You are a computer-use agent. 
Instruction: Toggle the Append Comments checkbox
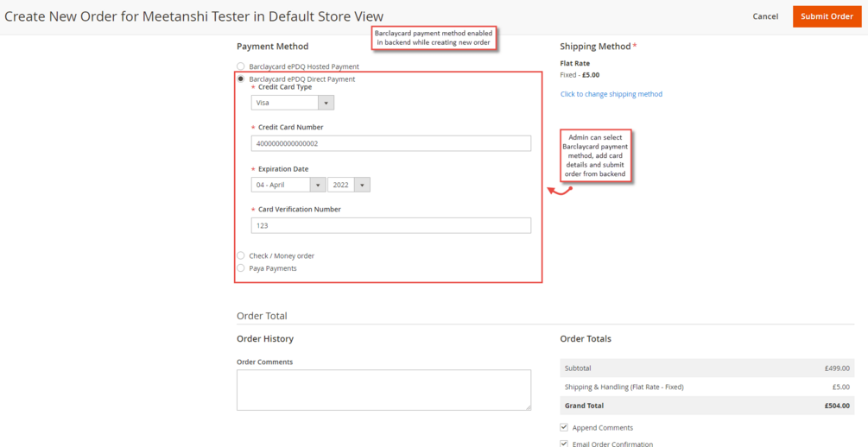click(x=564, y=427)
